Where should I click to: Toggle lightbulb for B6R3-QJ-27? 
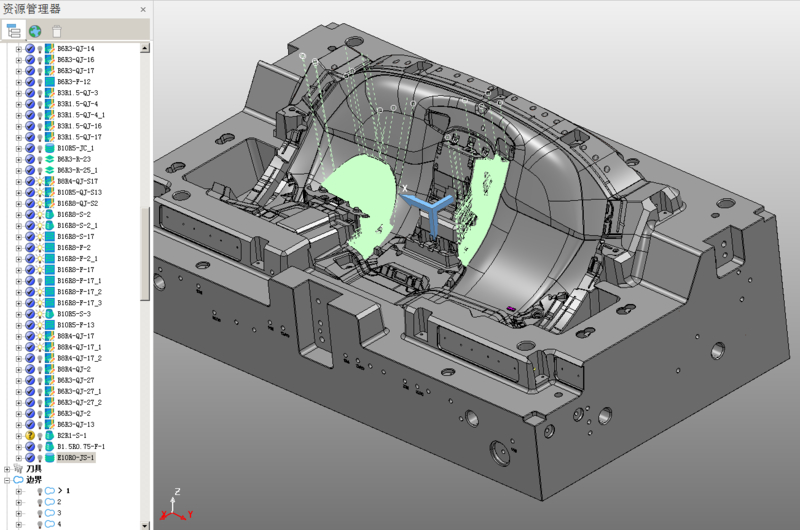click(40, 381)
